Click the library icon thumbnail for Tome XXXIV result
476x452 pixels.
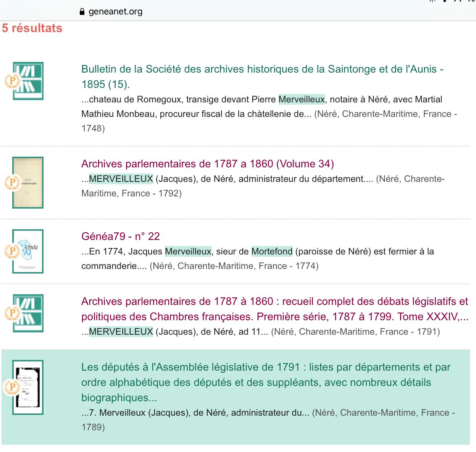point(28,313)
